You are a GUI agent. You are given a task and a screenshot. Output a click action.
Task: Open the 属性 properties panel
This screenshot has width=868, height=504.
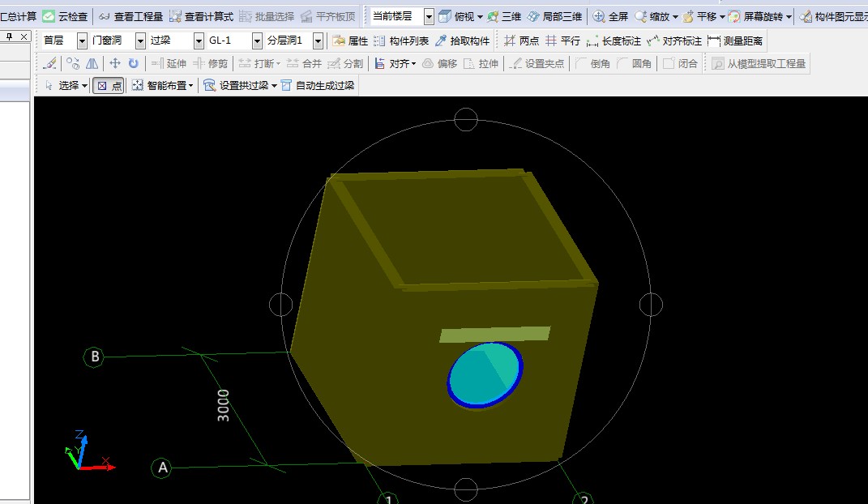tap(350, 41)
